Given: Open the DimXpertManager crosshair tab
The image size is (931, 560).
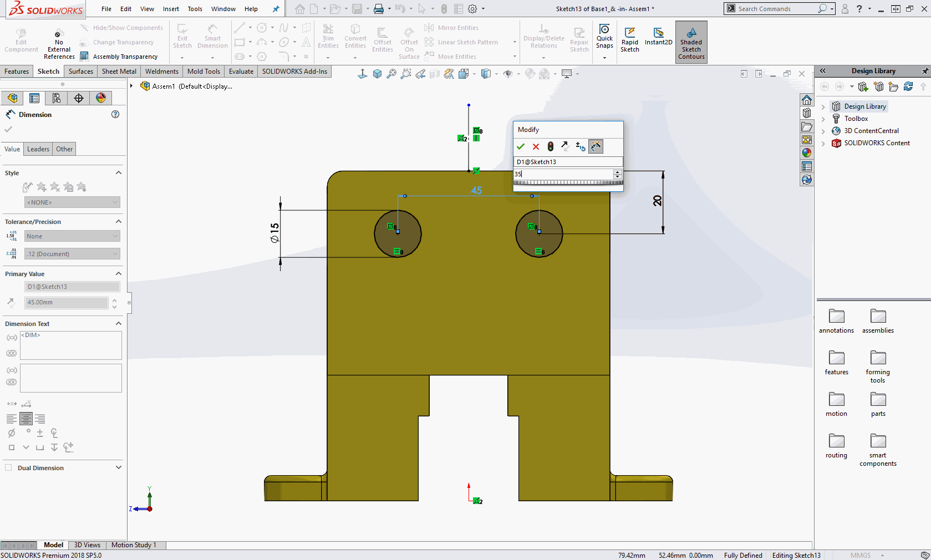Looking at the screenshot, I should click(x=79, y=98).
